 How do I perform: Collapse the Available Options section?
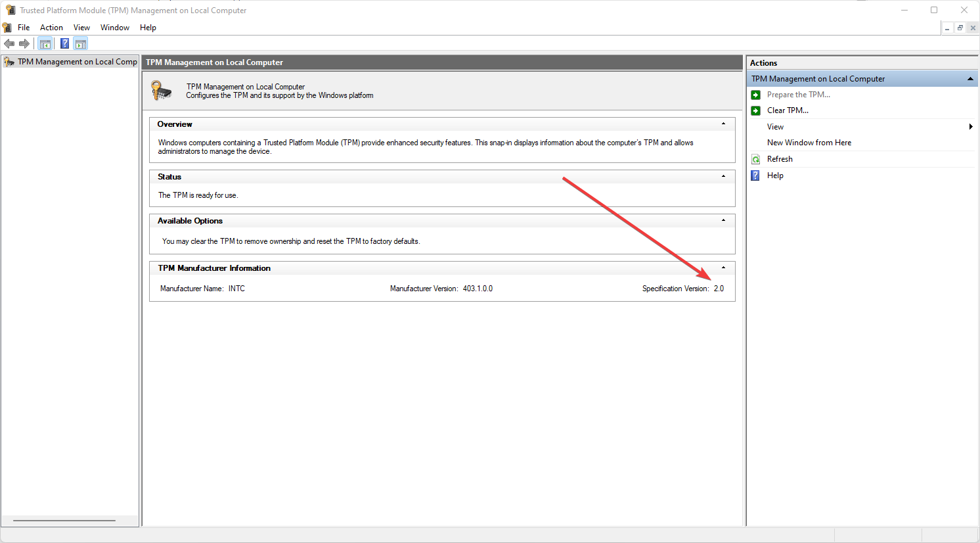pos(724,220)
